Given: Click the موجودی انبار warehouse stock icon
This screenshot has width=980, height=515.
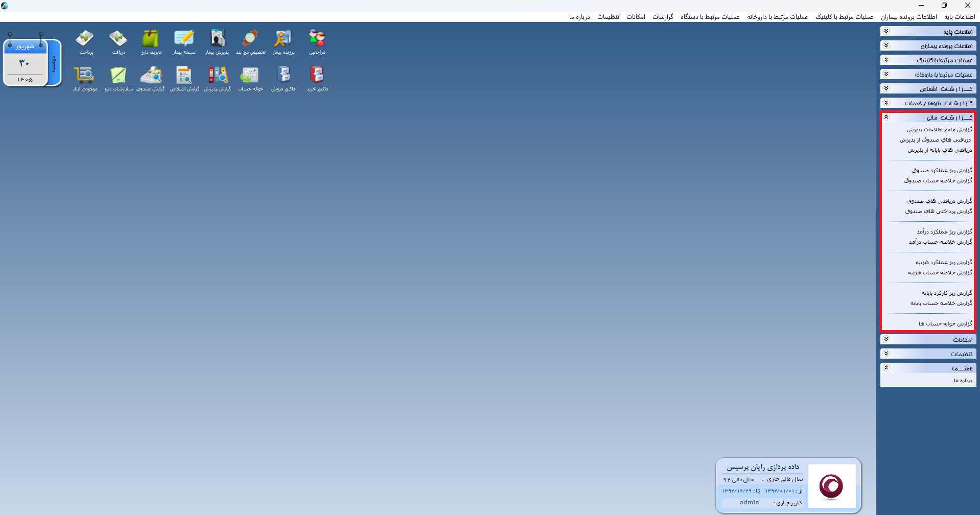Looking at the screenshot, I should coord(85,78).
